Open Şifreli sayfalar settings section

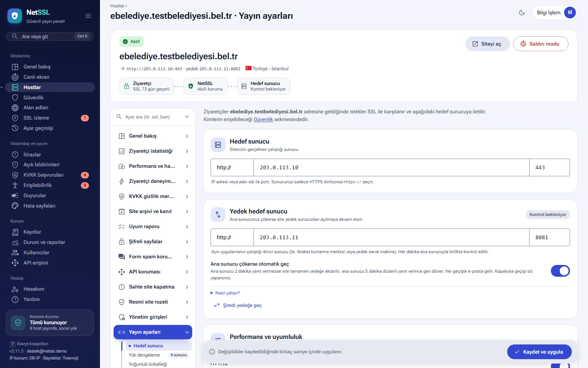click(153, 242)
